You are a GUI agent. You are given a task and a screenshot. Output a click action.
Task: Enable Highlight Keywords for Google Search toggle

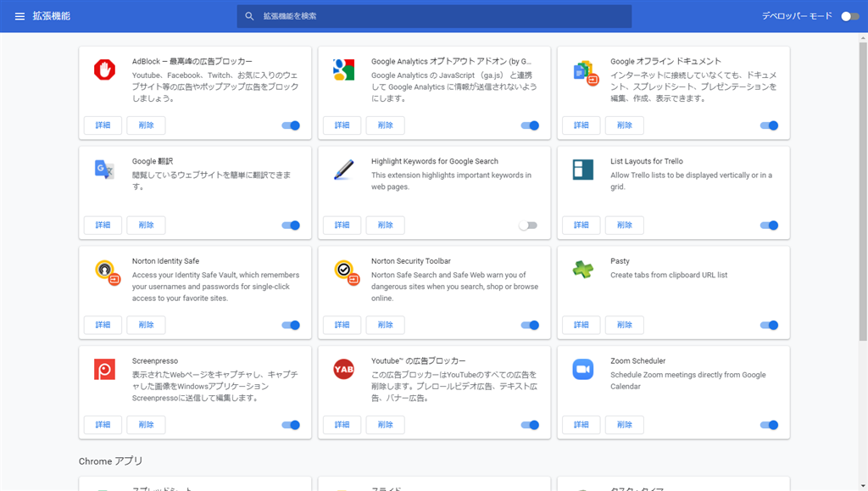528,226
